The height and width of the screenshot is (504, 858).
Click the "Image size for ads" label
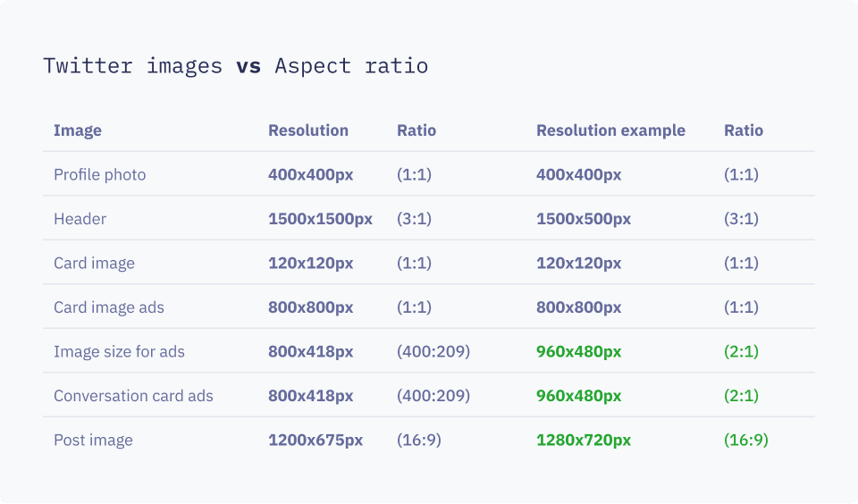click(x=119, y=351)
